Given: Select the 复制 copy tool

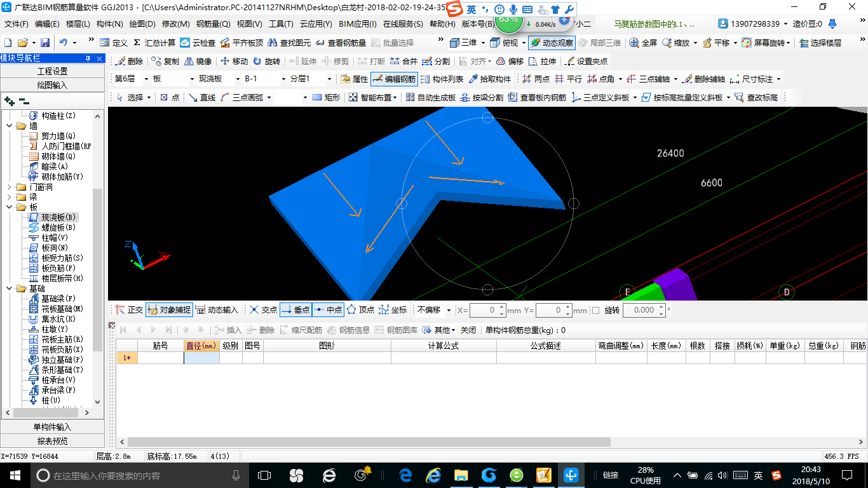Looking at the screenshot, I should [165, 61].
